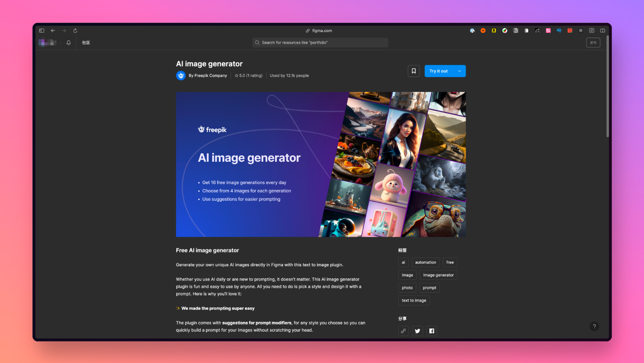
Task: Bookmark the AI image generator plugin
Action: pyautogui.click(x=414, y=71)
